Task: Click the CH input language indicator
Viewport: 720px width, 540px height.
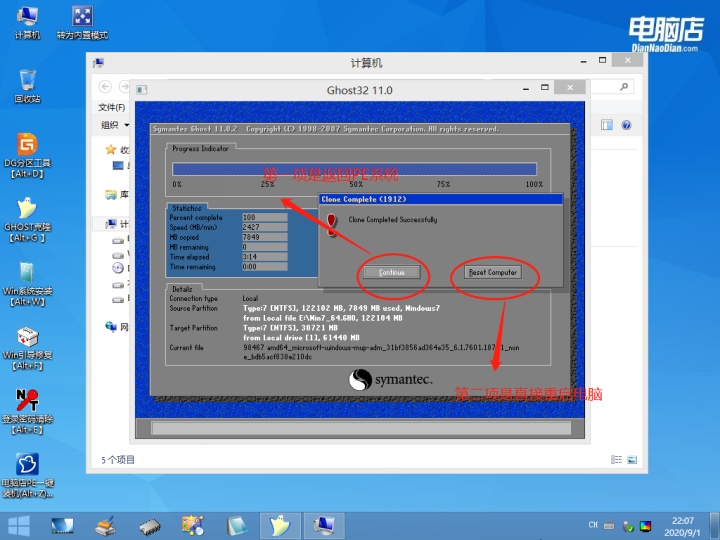Action: (593, 525)
